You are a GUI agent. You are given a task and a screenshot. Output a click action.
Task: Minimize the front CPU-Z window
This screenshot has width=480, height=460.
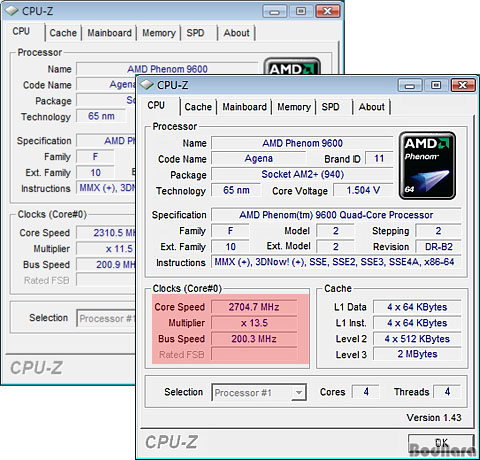[410, 86]
